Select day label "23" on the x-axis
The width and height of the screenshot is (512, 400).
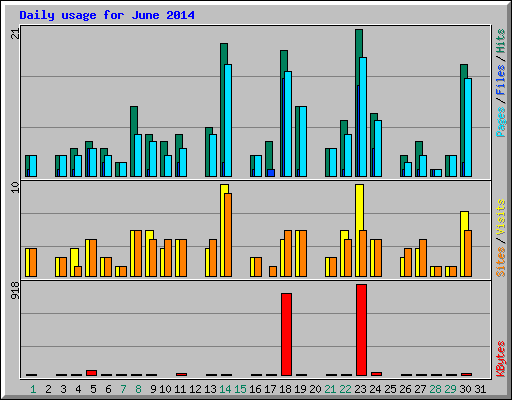coord(360,389)
